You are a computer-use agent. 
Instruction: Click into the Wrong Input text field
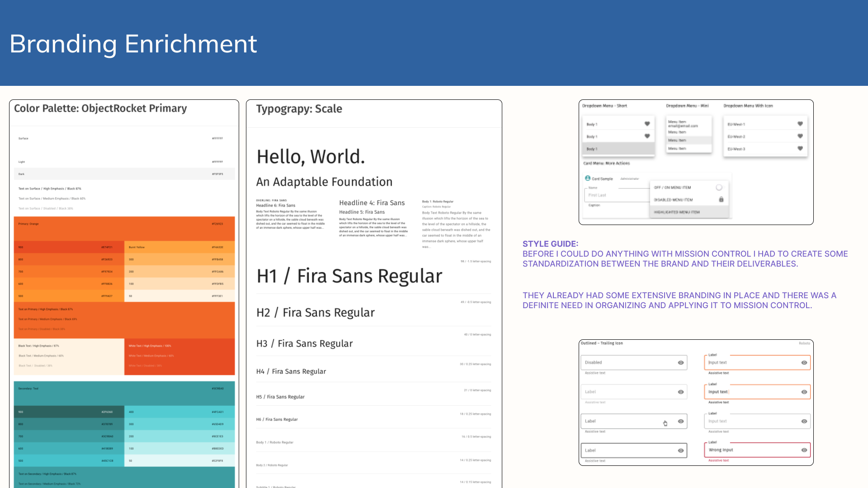(757, 450)
